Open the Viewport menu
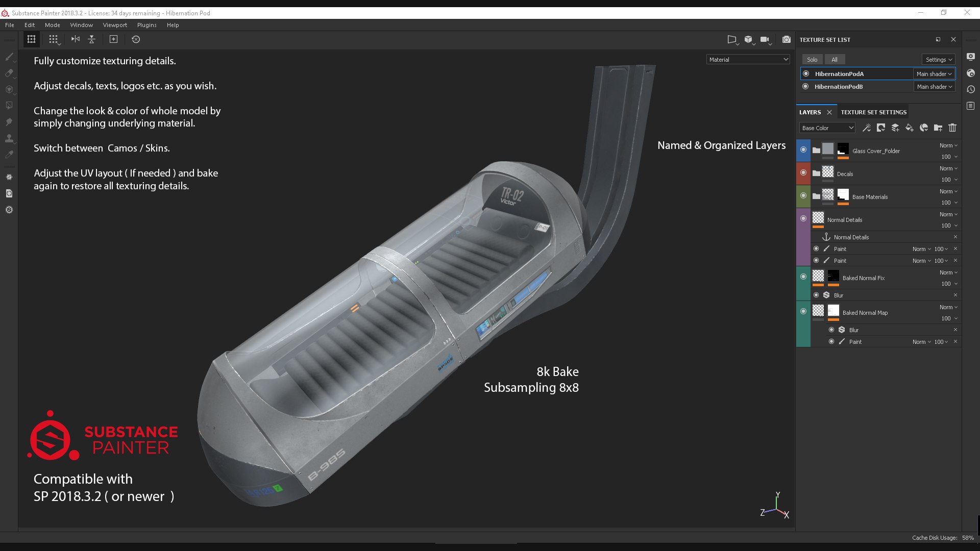The width and height of the screenshot is (980, 551). tap(115, 25)
